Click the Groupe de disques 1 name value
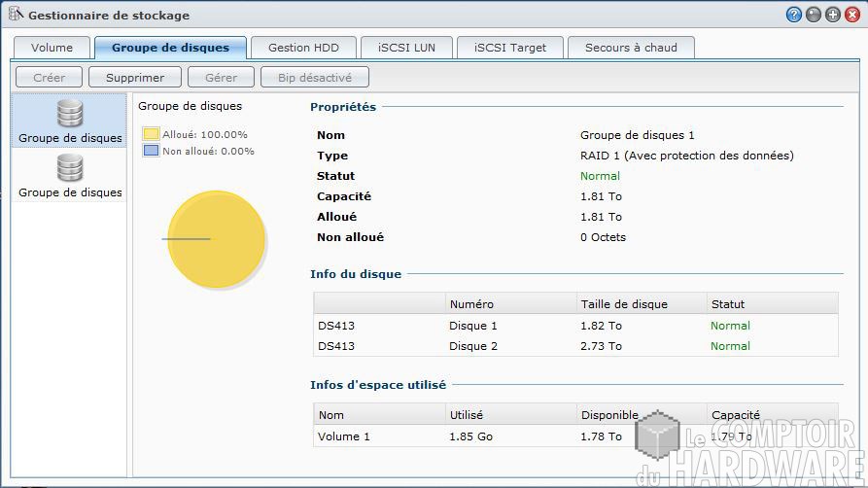Image resolution: width=868 pixels, height=488 pixels. tap(638, 135)
